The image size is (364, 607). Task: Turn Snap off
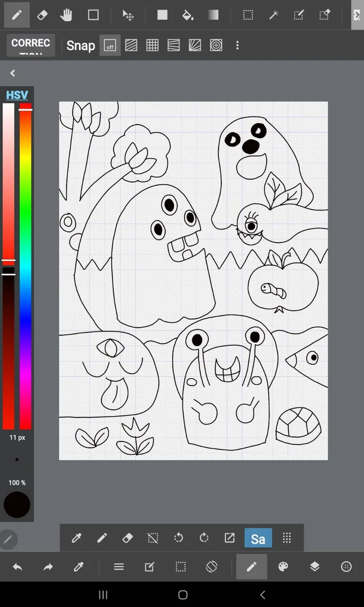click(x=110, y=46)
